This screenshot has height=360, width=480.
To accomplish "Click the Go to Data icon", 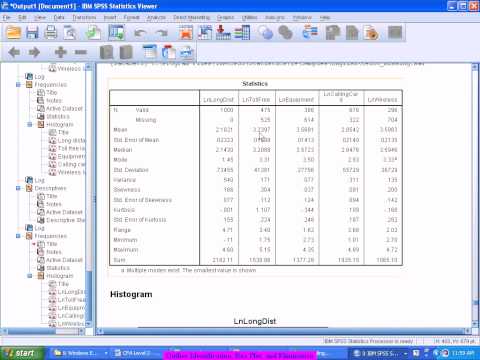I will click(x=186, y=33).
